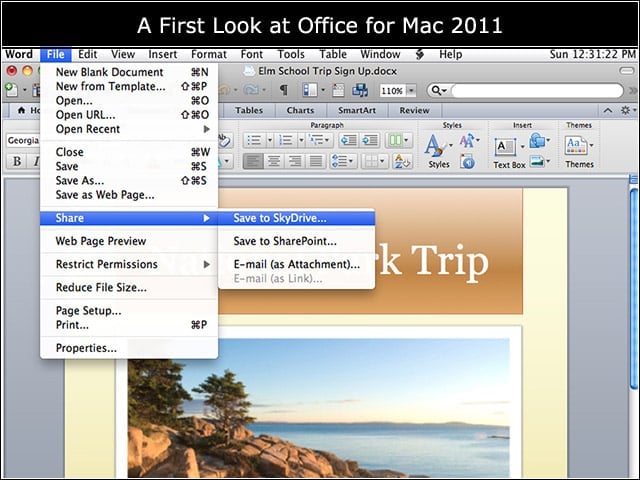Open the Themes gallery icon
Screen dimensions: 640x480
tap(576, 146)
